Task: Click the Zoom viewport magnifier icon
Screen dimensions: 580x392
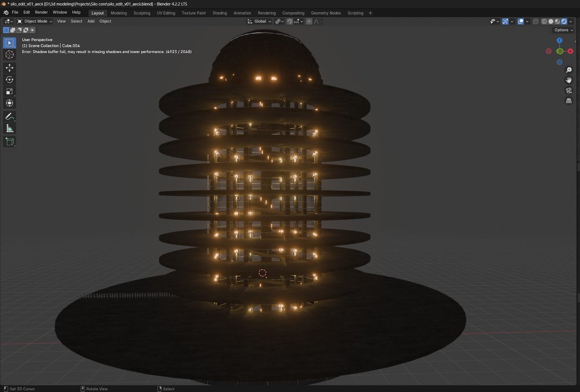Action: [x=569, y=70]
